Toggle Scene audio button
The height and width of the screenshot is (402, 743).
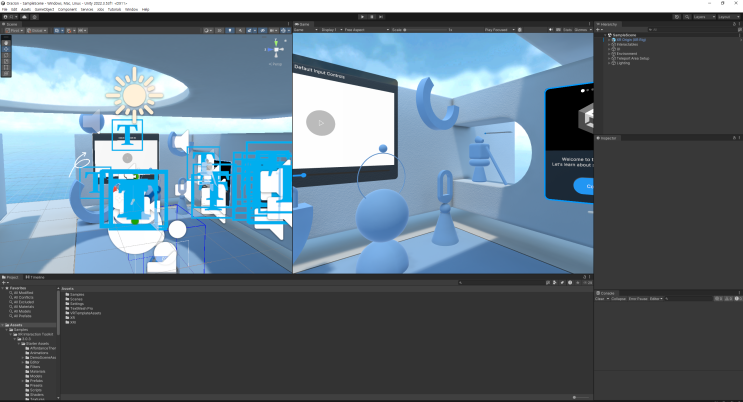tap(240, 30)
